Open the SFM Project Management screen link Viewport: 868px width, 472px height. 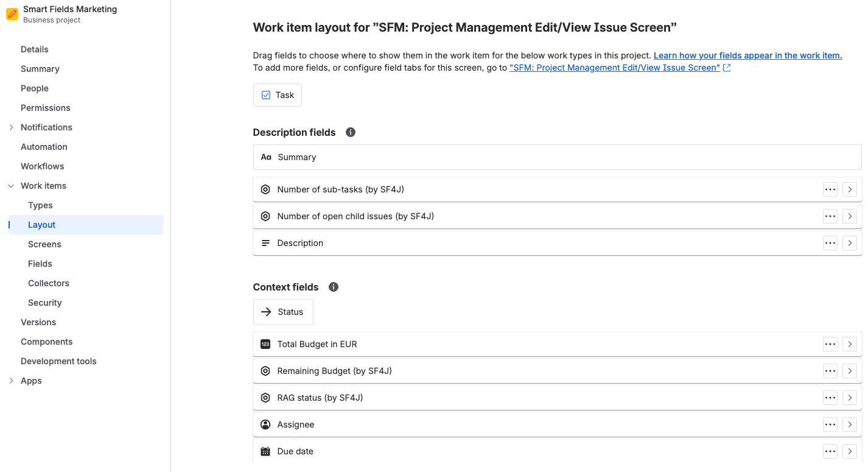pyautogui.click(x=615, y=68)
